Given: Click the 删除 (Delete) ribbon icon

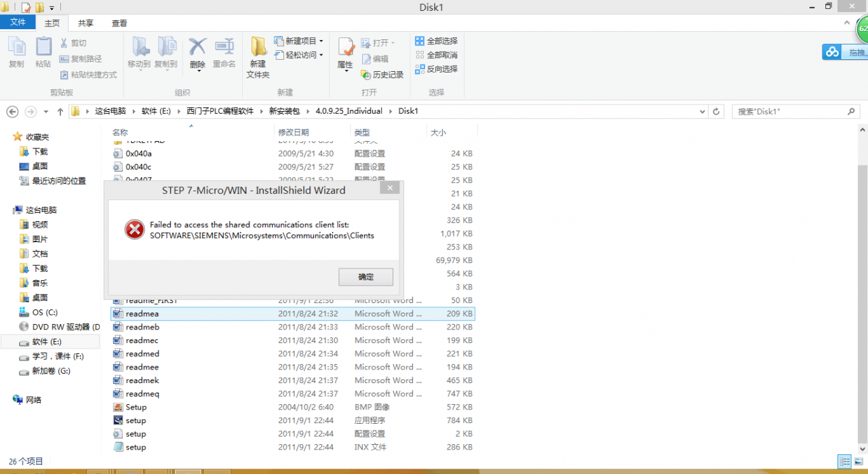Looking at the screenshot, I should point(197,53).
